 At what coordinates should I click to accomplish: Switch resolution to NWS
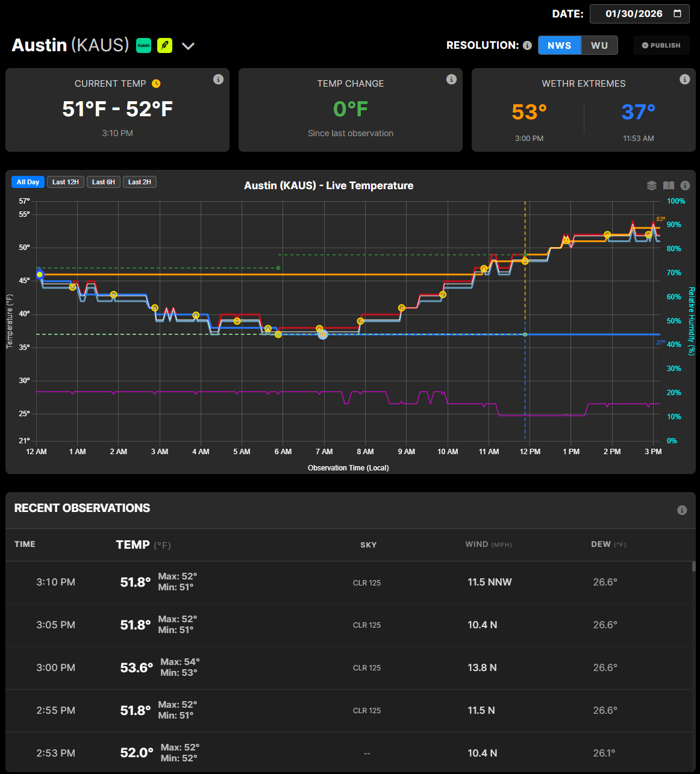(x=559, y=45)
